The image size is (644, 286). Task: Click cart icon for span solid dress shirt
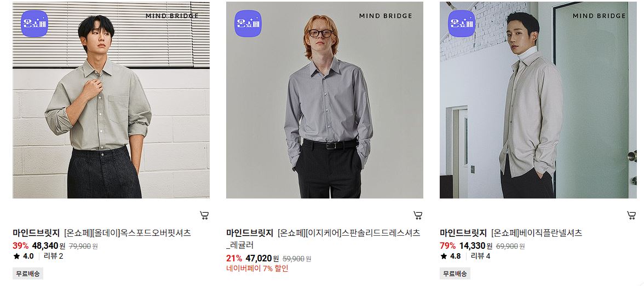[418, 215]
